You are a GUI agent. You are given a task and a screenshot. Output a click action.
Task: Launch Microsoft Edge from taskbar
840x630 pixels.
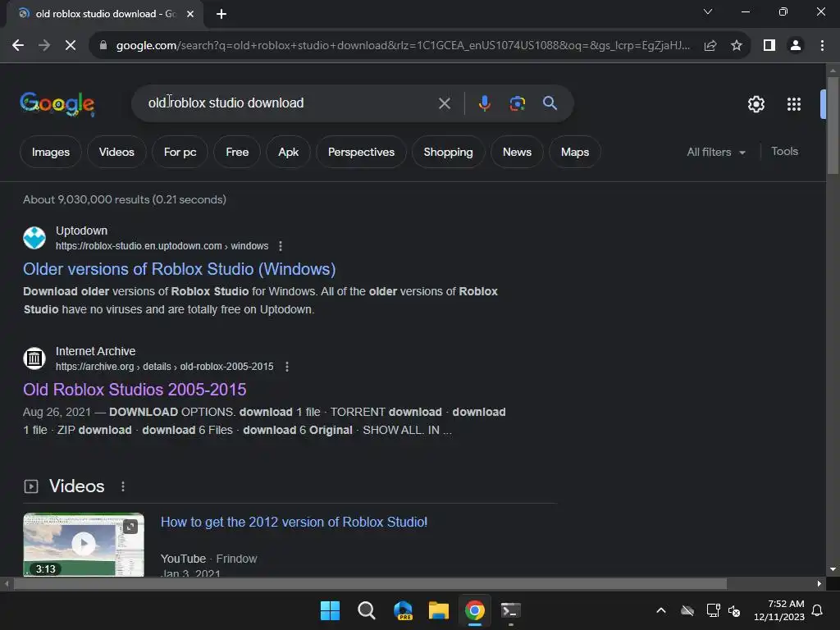403,610
